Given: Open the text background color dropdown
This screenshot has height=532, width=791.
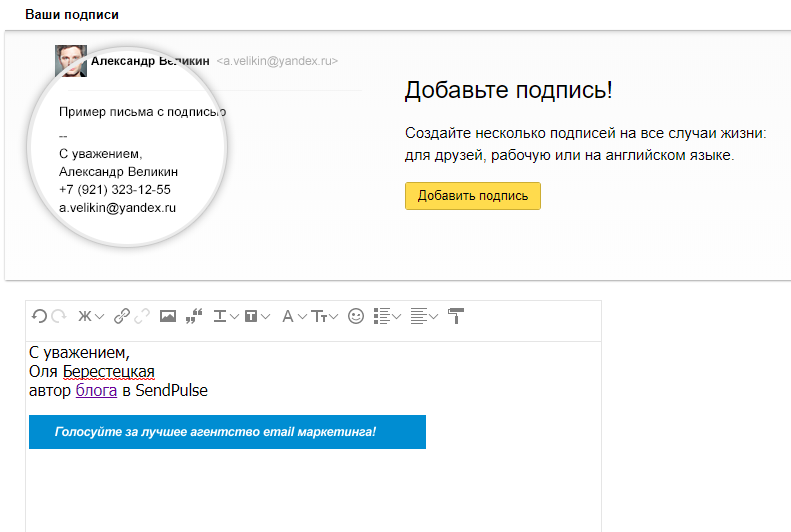Looking at the screenshot, I should point(257,316).
